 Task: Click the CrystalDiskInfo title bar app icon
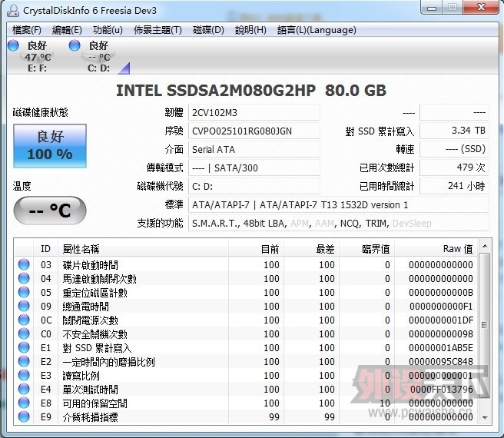point(13,11)
